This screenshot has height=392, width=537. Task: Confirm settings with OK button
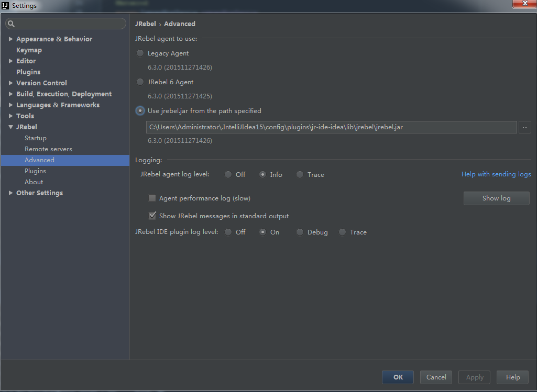pyautogui.click(x=398, y=377)
